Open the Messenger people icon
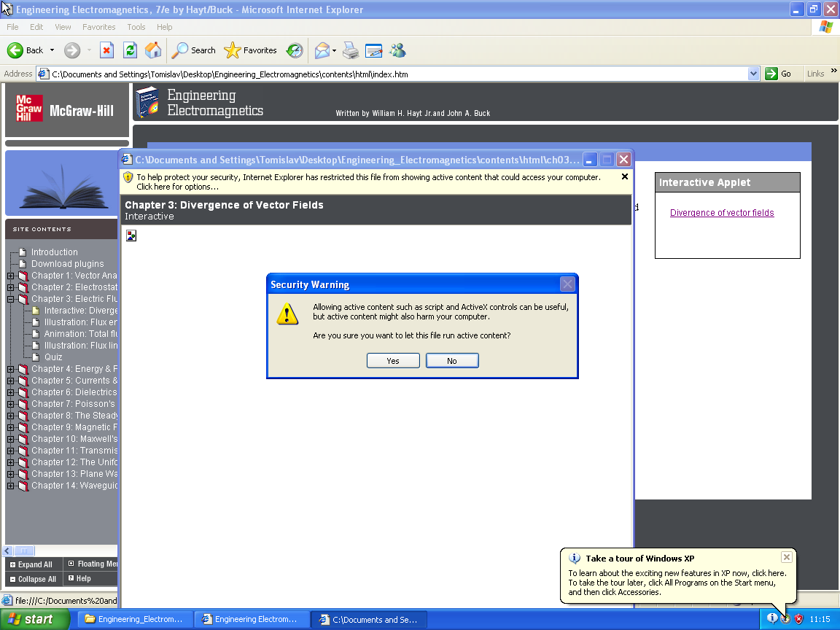The width and height of the screenshot is (840, 630). [398, 50]
